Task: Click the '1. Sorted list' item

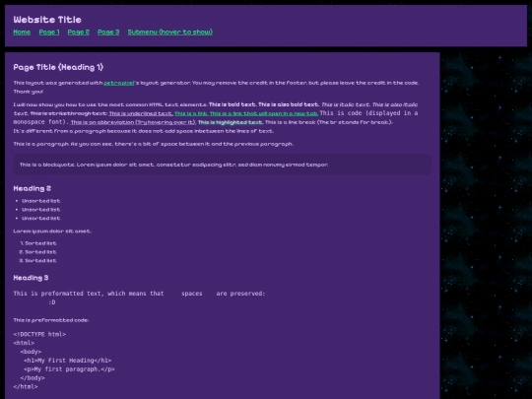Action: (38, 243)
